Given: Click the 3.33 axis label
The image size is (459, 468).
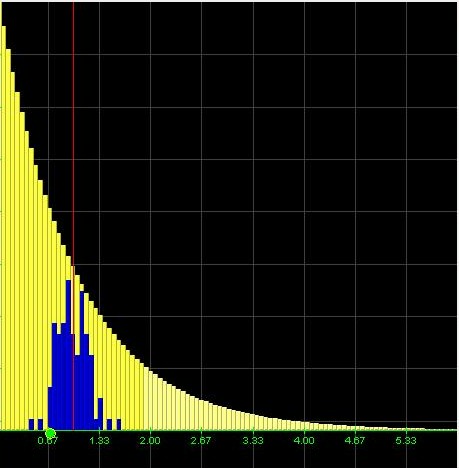Looking at the screenshot, I should 253,441.
